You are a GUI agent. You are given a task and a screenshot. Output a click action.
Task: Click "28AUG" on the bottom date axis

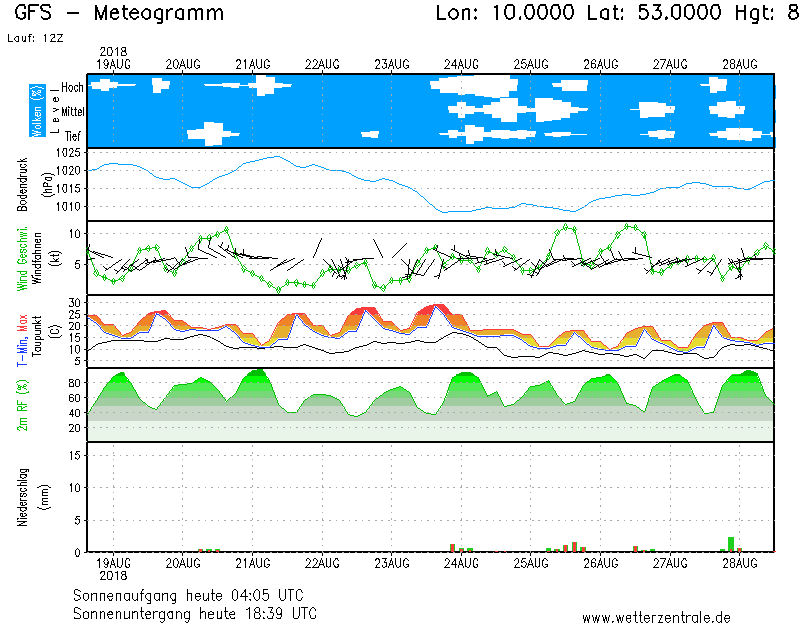pyautogui.click(x=740, y=563)
